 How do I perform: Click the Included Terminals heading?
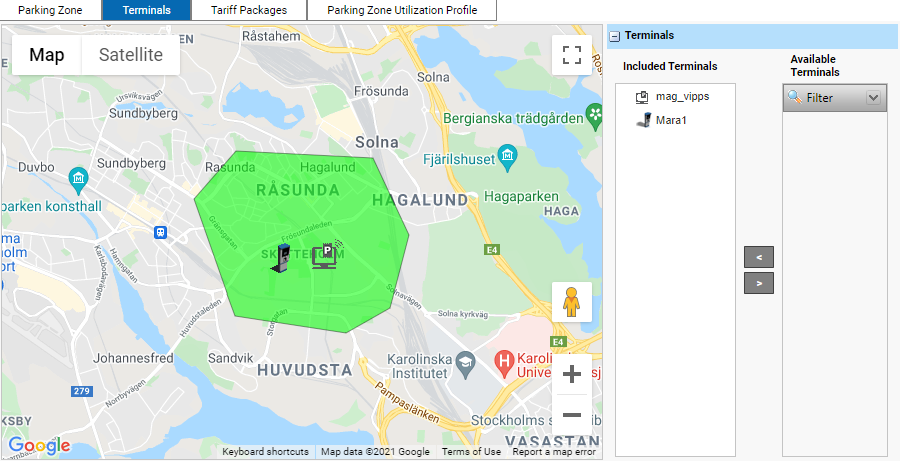(x=670, y=66)
